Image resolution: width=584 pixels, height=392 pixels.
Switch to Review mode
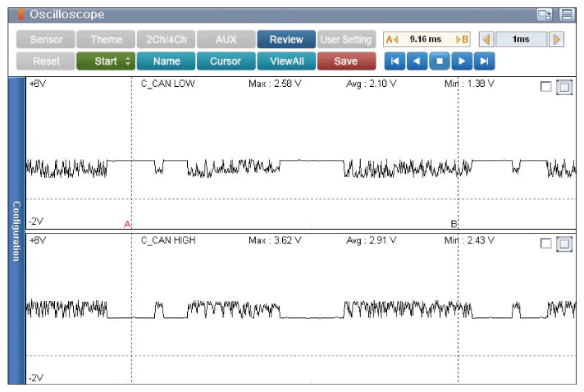285,39
